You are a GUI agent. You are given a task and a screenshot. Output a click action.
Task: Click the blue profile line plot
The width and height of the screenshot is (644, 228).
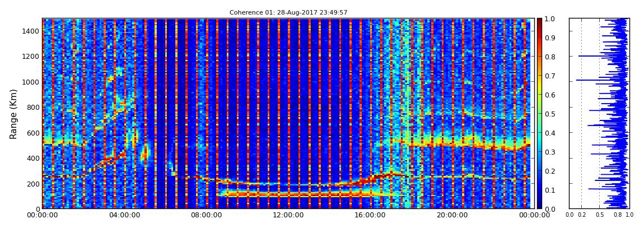(599, 113)
